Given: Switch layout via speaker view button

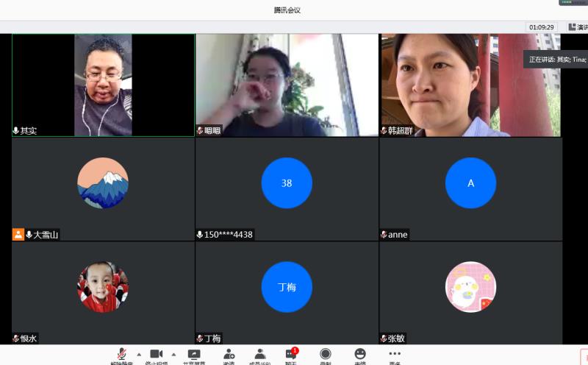Looking at the screenshot, I should (x=578, y=27).
